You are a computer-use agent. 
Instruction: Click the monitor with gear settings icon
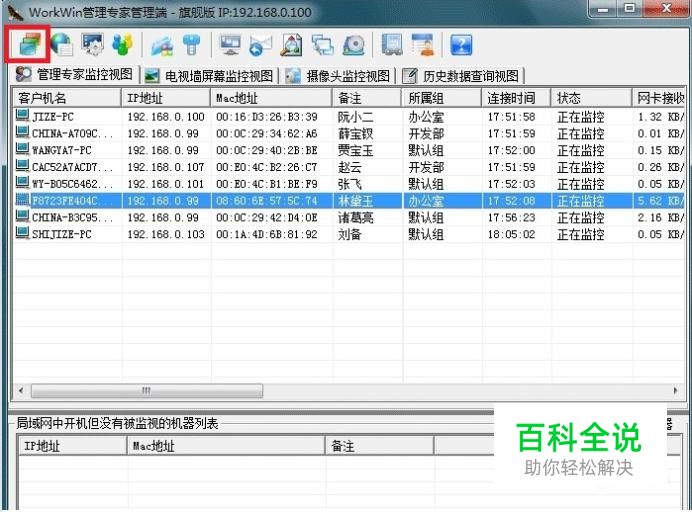[x=92, y=45]
